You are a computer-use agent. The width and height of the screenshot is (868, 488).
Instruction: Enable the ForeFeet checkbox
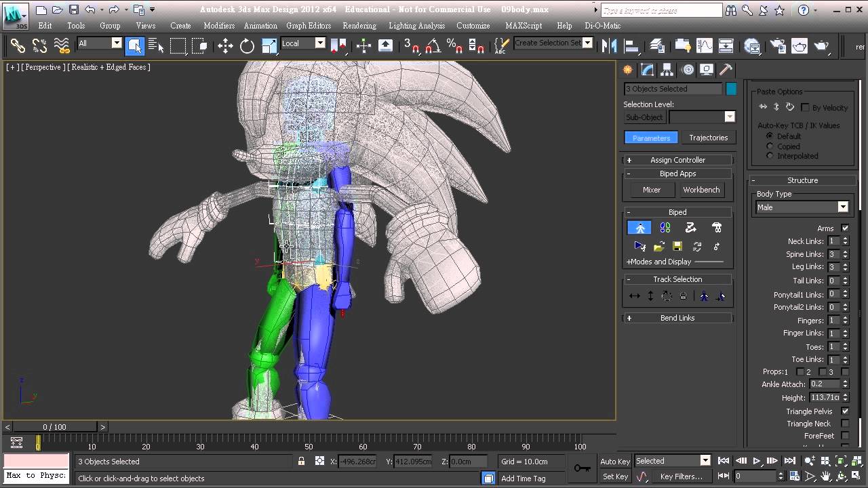(x=845, y=436)
